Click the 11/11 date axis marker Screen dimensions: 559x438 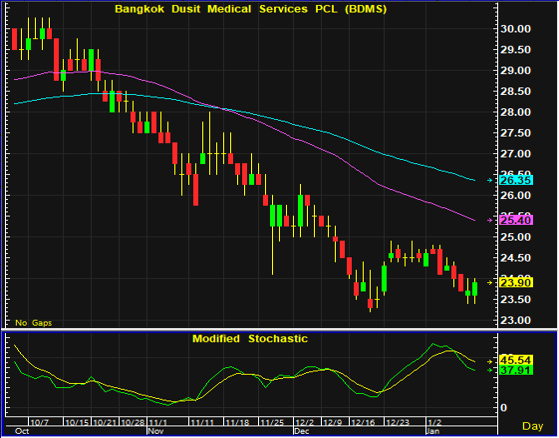tap(202, 423)
